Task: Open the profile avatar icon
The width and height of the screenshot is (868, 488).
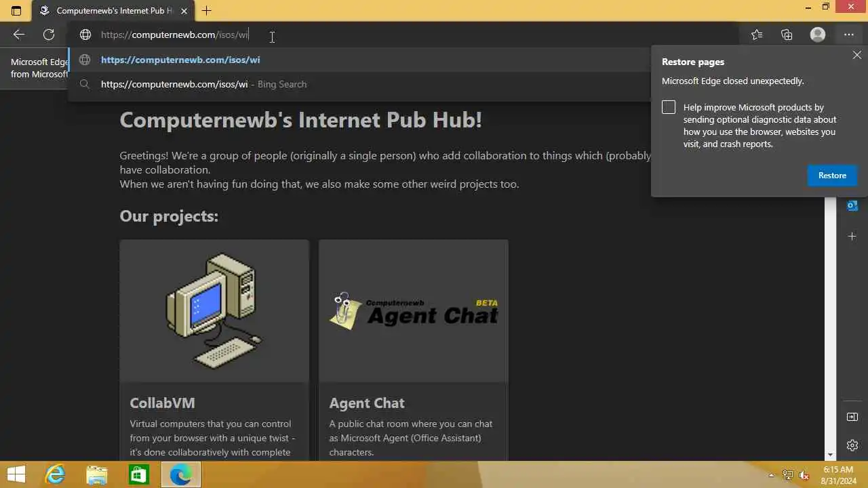Action: click(x=818, y=35)
